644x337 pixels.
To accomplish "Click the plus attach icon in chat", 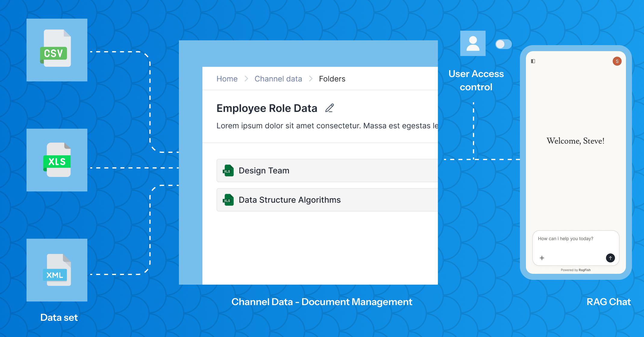I will (542, 258).
